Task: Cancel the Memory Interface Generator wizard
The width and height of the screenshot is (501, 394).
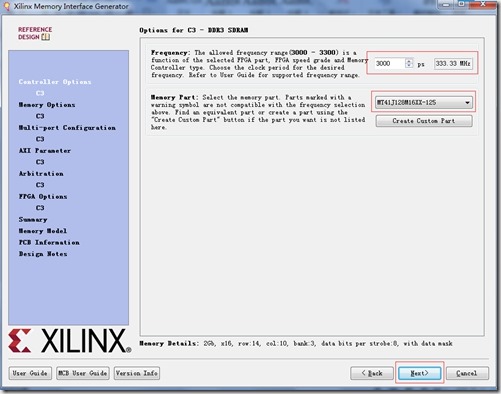Action: [x=467, y=373]
